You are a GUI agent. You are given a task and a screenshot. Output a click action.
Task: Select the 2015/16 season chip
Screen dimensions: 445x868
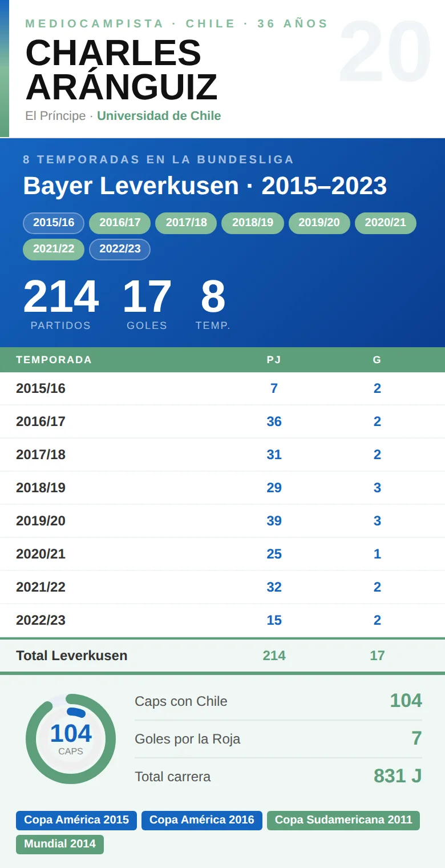(54, 223)
